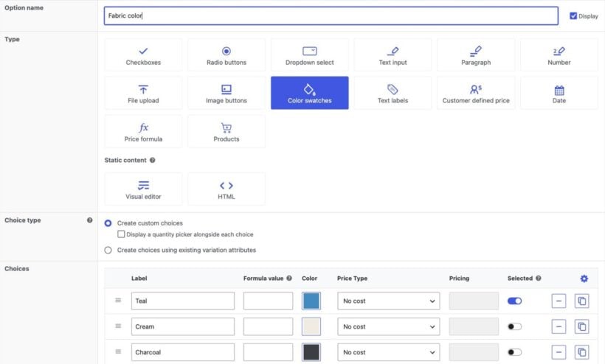605x364 pixels.
Task: Edit the Charcoal label field
Action: pyautogui.click(x=183, y=352)
